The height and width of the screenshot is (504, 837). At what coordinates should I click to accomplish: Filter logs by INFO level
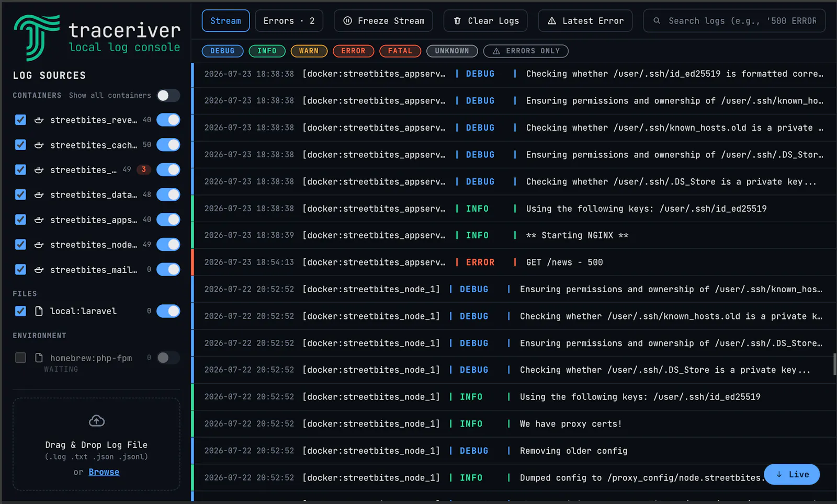[267, 51]
